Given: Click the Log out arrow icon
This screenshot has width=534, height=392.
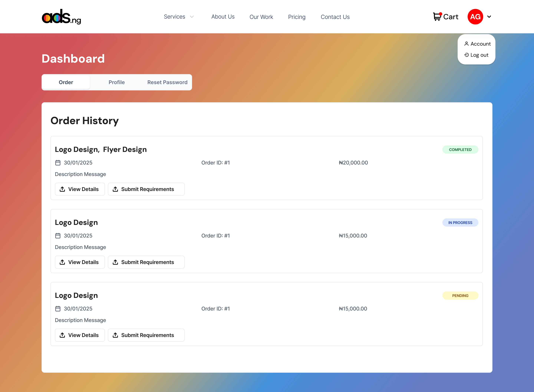Looking at the screenshot, I should (466, 55).
